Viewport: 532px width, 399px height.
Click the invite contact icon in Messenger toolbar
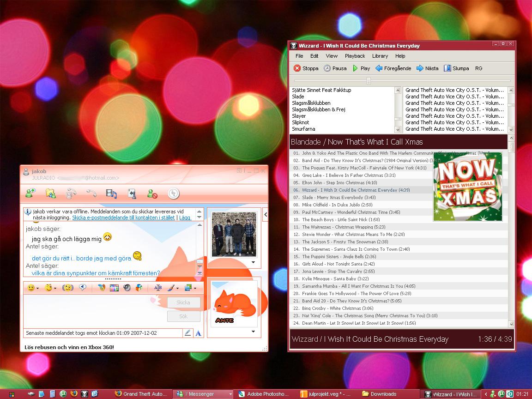(30, 193)
